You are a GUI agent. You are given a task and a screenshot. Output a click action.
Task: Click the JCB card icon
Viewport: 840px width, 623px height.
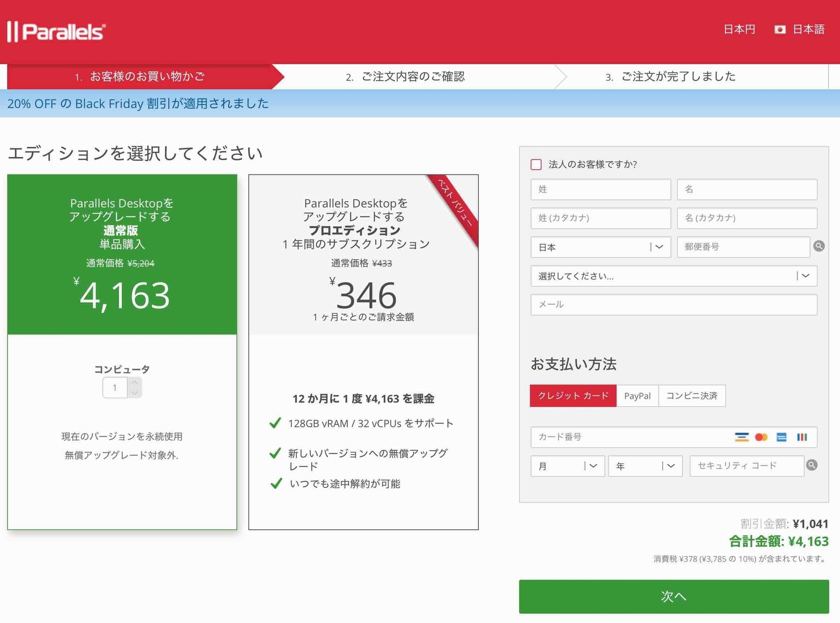(x=802, y=437)
